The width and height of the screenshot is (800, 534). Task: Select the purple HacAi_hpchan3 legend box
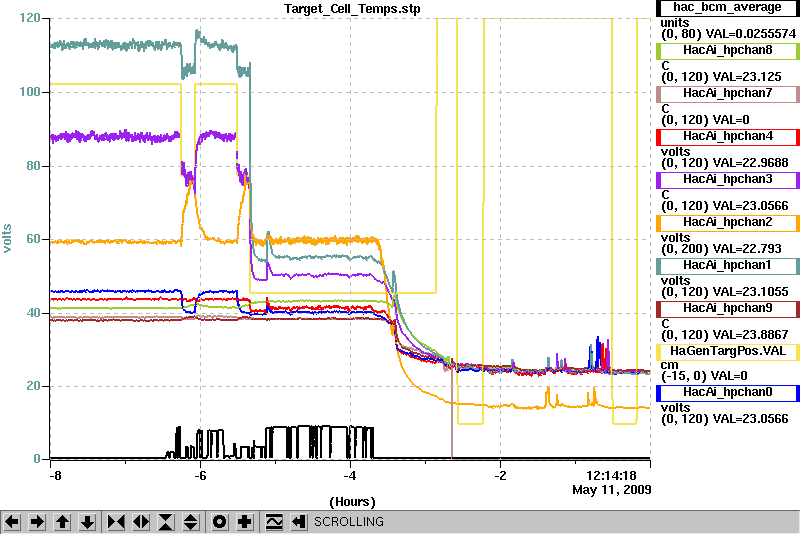click(x=727, y=180)
